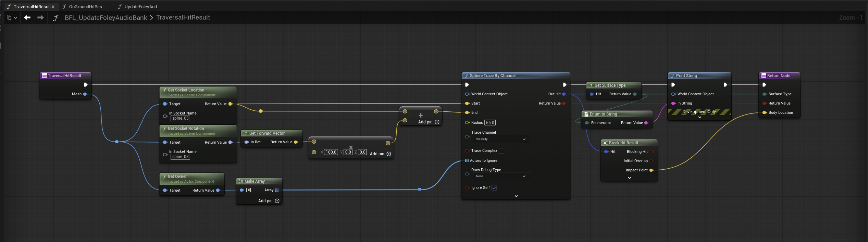Screen dimensions: 868x242
Task: Open the Trace Channel Visibility dropdown
Action: point(501,139)
